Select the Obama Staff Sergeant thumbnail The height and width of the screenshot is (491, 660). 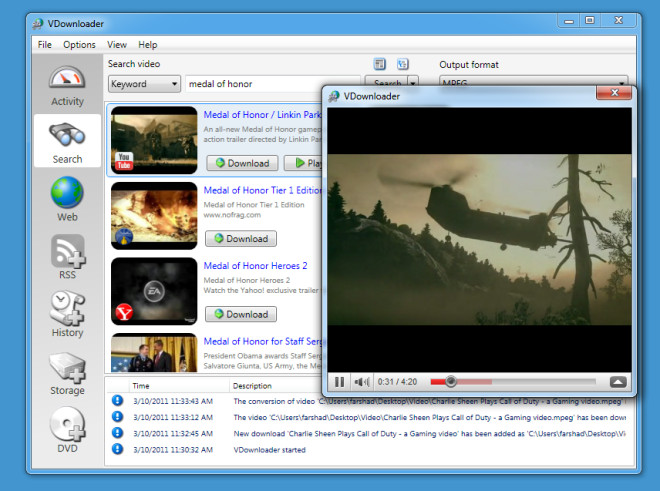pos(154,353)
